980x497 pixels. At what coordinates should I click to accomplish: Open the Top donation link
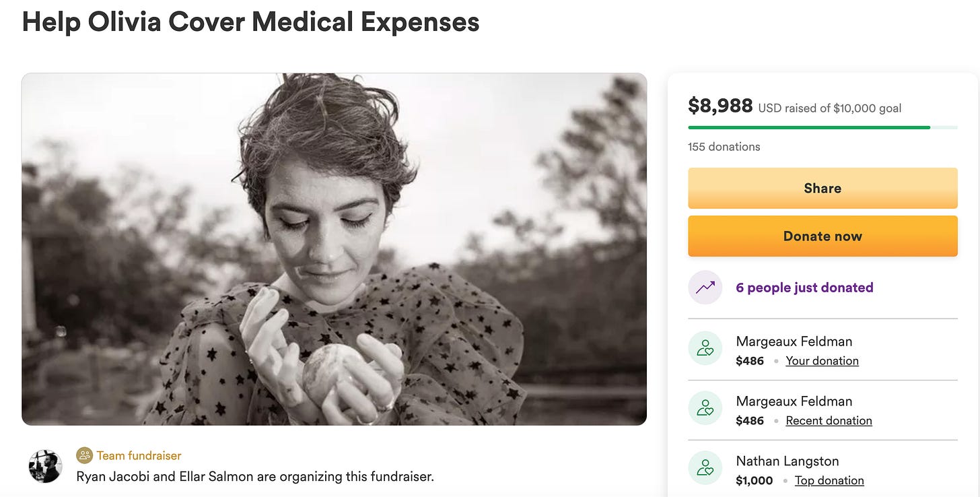[829, 481]
